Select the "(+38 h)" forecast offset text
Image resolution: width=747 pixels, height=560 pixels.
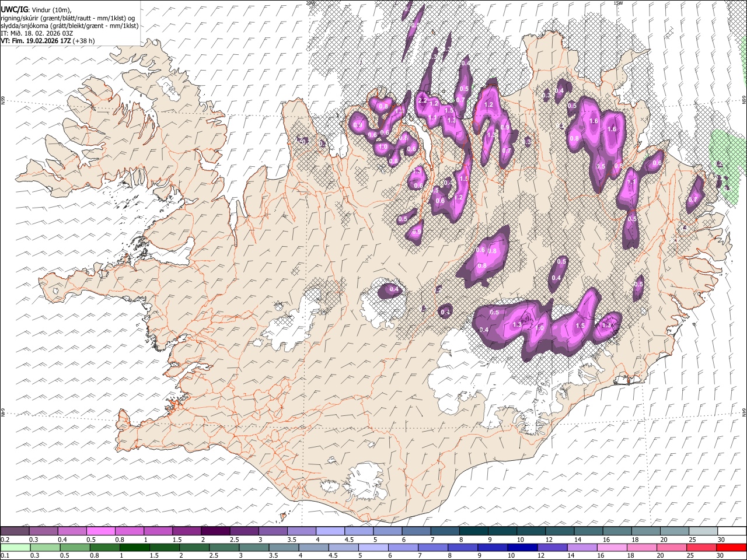point(83,41)
